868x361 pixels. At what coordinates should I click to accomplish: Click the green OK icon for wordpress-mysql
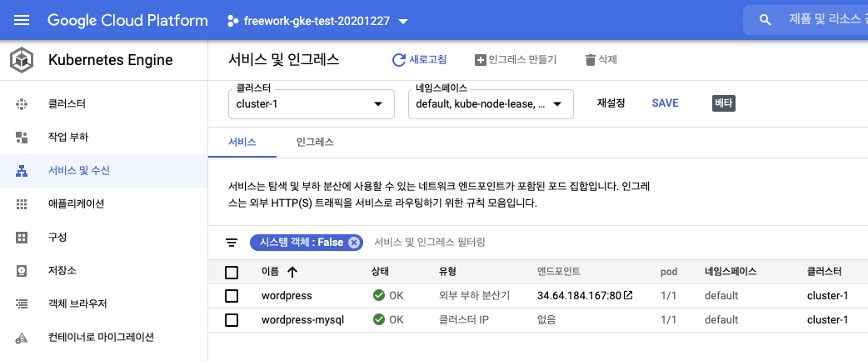pyautogui.click(x=379, y=320)
